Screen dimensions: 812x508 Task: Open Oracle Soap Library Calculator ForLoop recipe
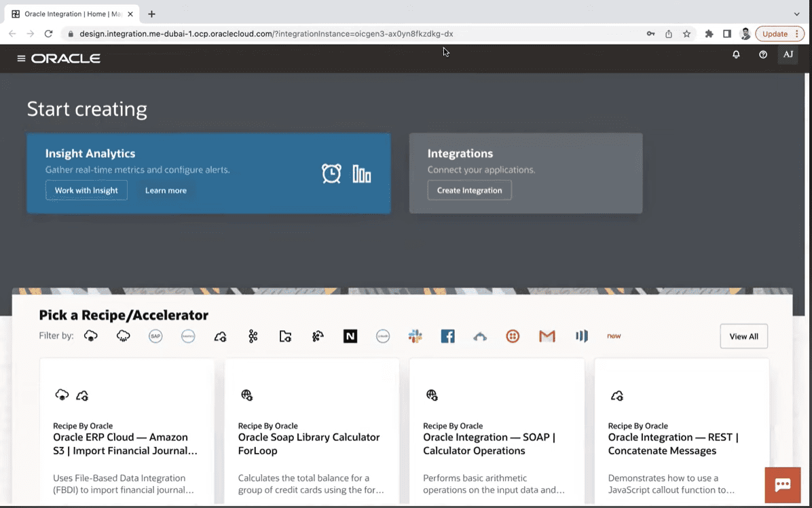[312, 431]
